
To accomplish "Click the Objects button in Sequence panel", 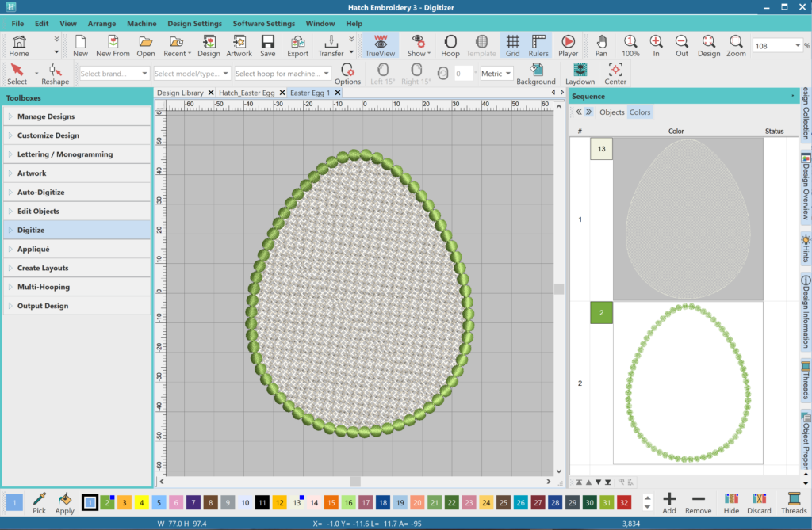I will pos(611,112).
